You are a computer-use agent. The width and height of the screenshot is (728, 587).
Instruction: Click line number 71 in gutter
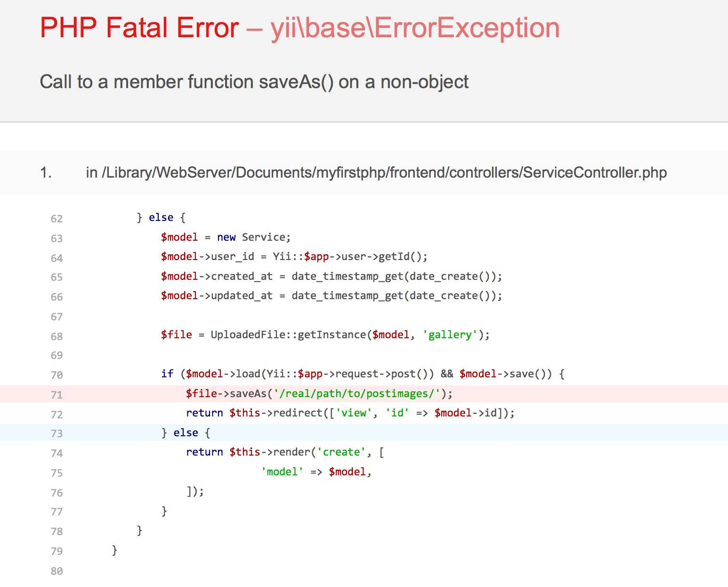coord(57,395)
